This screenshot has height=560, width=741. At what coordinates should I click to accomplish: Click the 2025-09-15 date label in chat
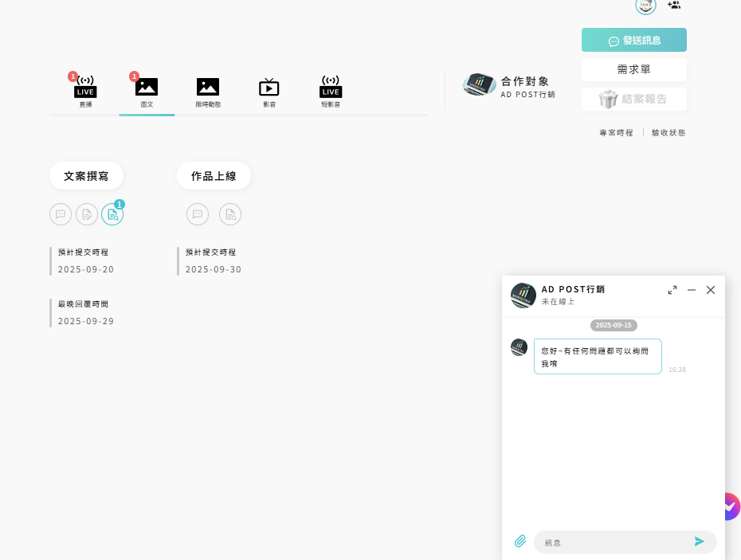pos(614,325)
